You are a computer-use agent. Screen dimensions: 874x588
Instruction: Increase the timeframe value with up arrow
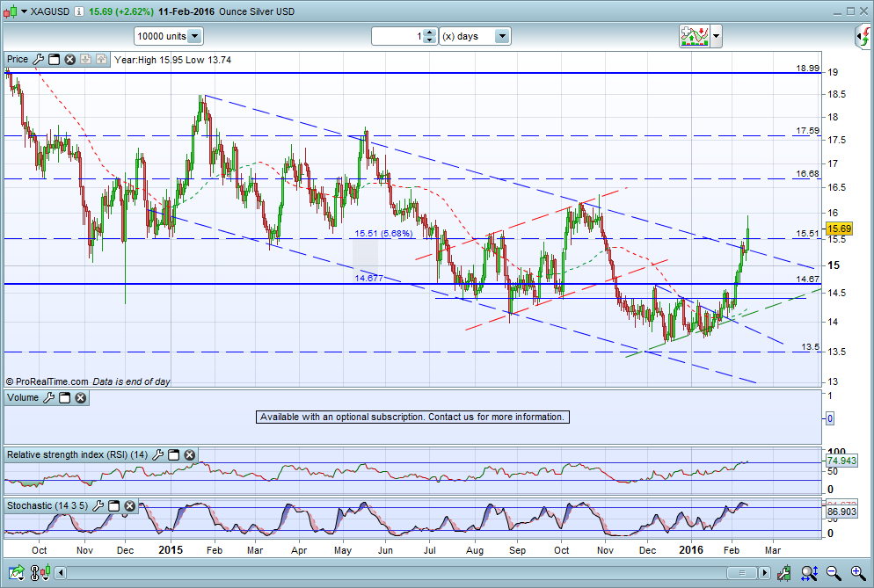429,33
